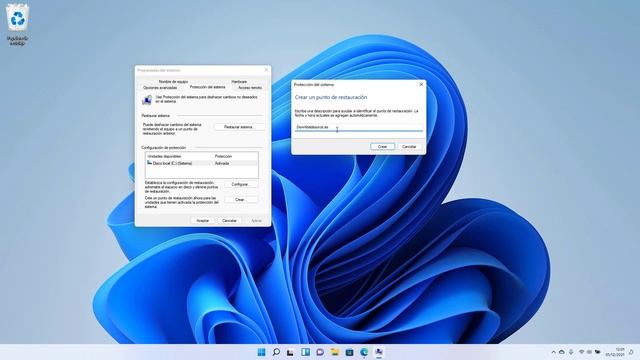The image size is (640, 360).
Task: Launch Microsoft Edge from the taskbar
Action: coord(364,352)
